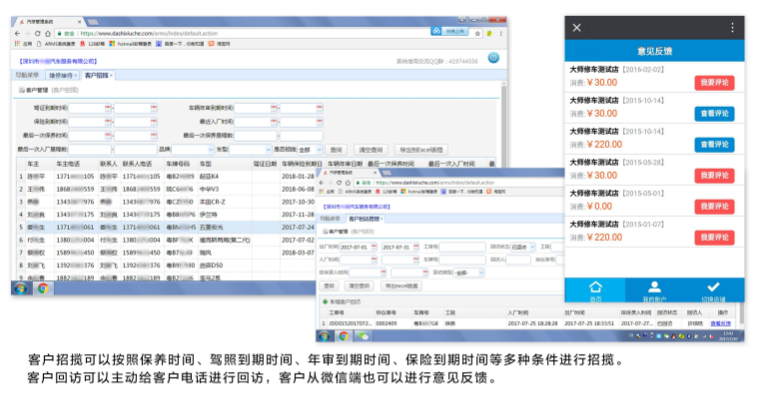Open WeChat from the lower Windows taskbar
Viewport: 763px width, 395px height.
(363, 336)
